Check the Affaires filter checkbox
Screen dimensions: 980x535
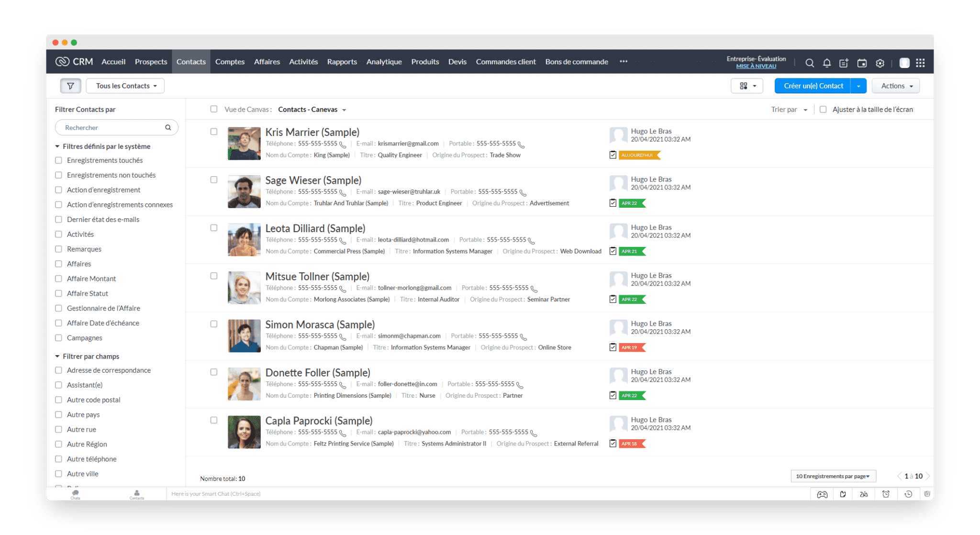coord(58,264)
